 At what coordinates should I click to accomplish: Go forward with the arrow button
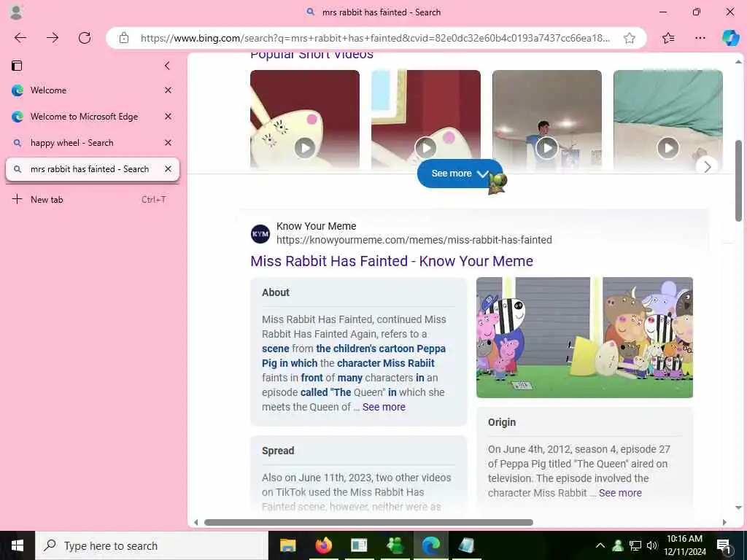[53, 38]
